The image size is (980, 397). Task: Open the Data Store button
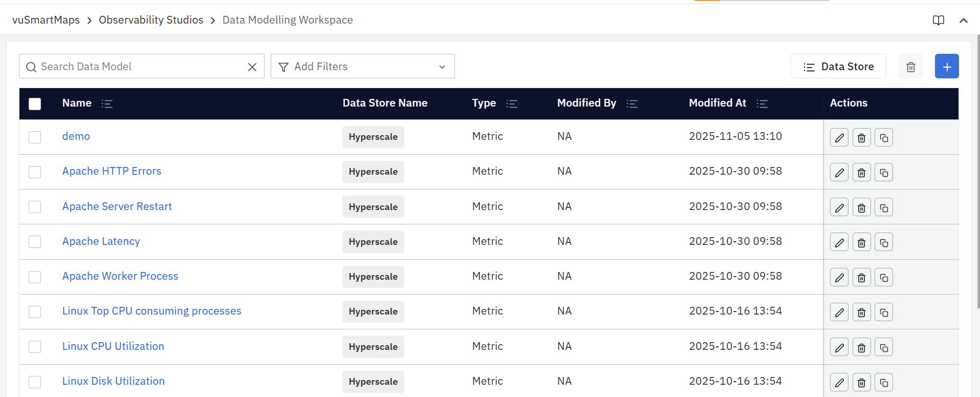point(838,67)
